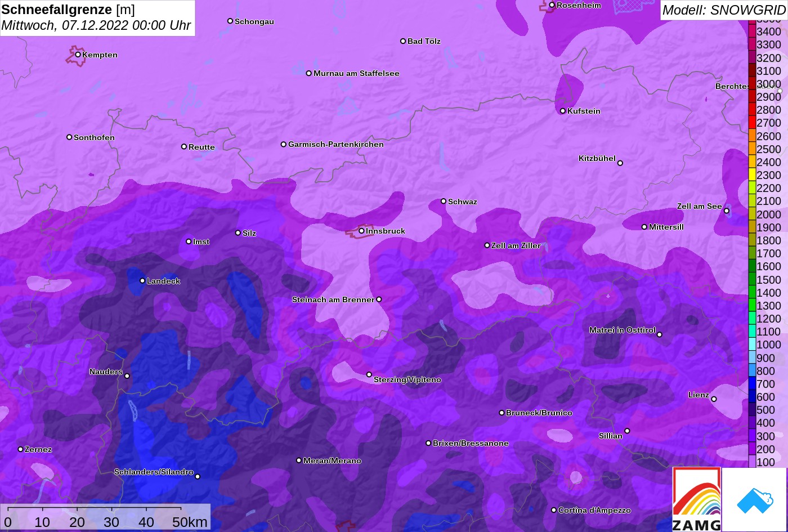Click the Bruneck/Brunico label

pyautogui.click(x=539, y=413)
